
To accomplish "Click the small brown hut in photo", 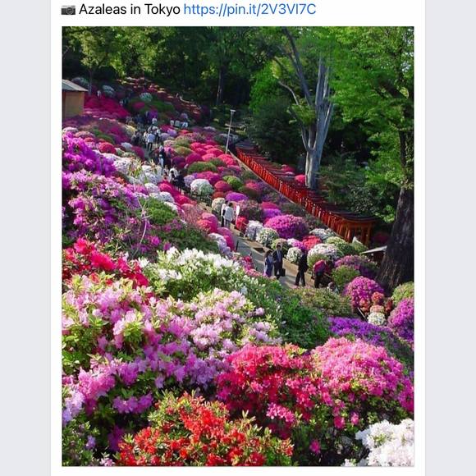I will point(74,98).
